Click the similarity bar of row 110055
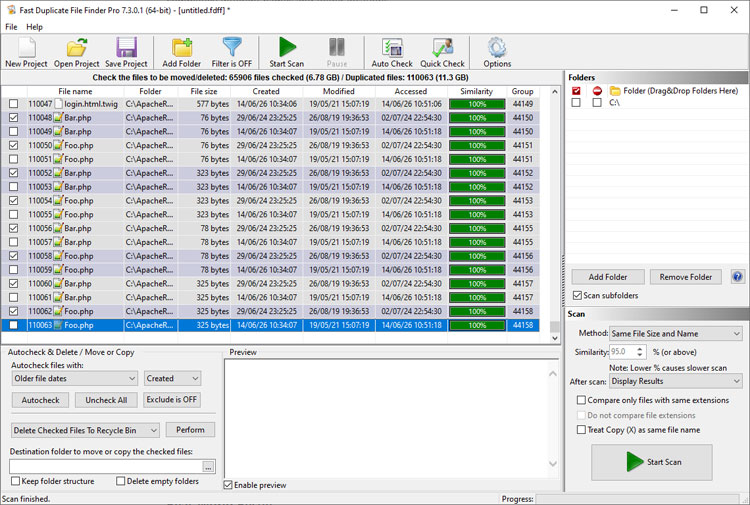 coord(477,214)
